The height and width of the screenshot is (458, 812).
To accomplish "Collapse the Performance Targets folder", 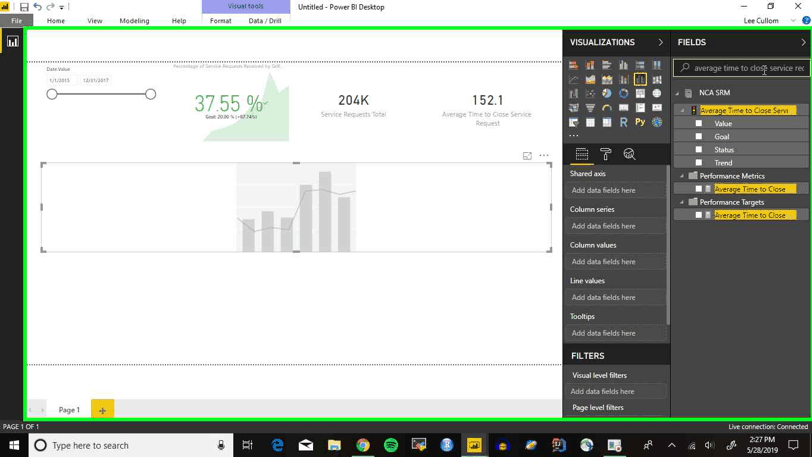I will click(682, 202).
